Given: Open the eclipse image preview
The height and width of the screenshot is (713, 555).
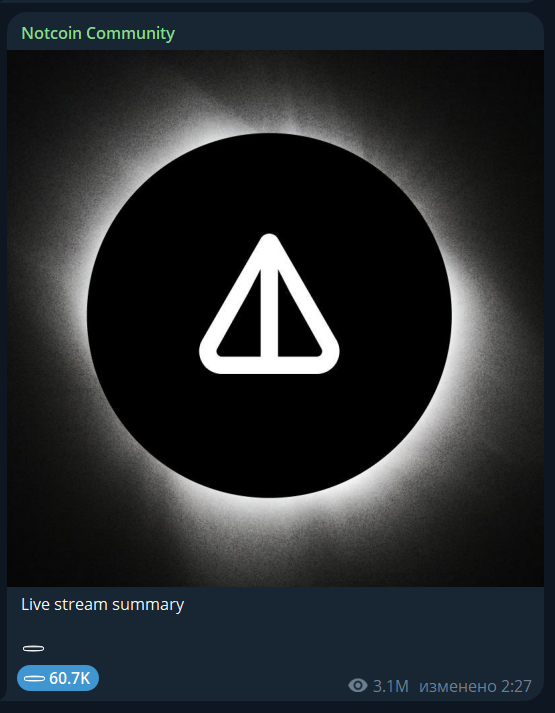Looking at the screenshot, I should click(x=275, y=318).
